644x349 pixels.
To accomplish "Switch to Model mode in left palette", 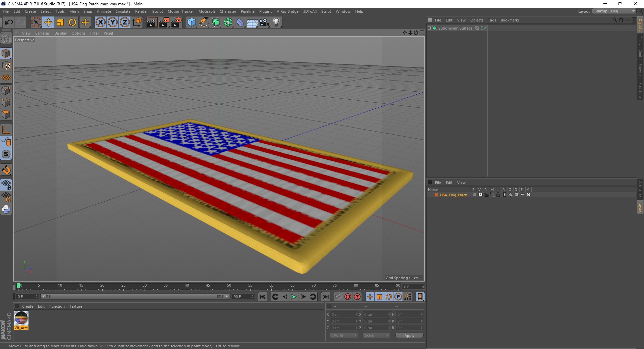I will (6, 53).
